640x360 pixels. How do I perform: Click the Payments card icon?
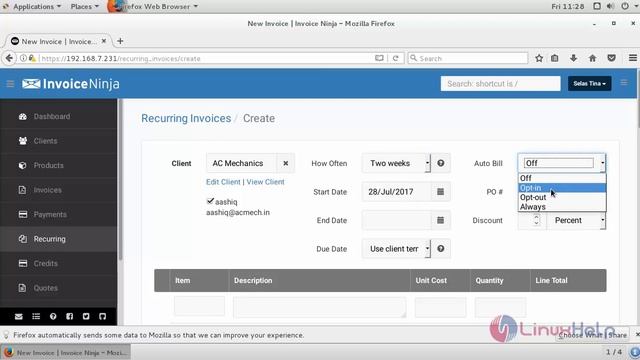tap(23, 214)
